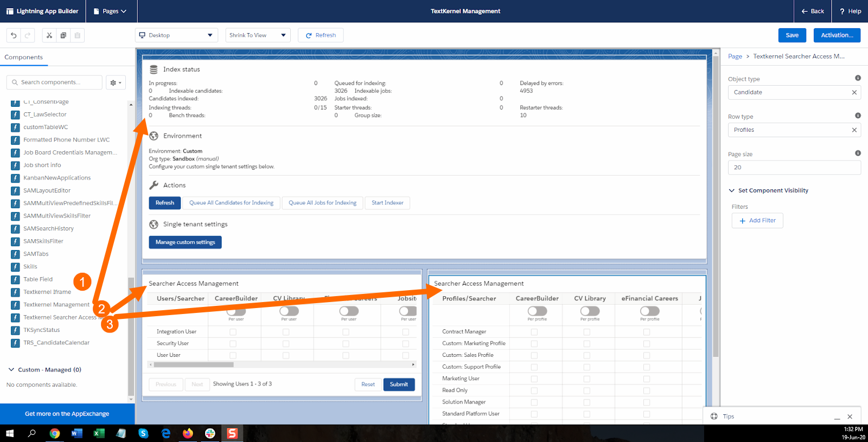Click the Windows Start button

coord(10,433)
